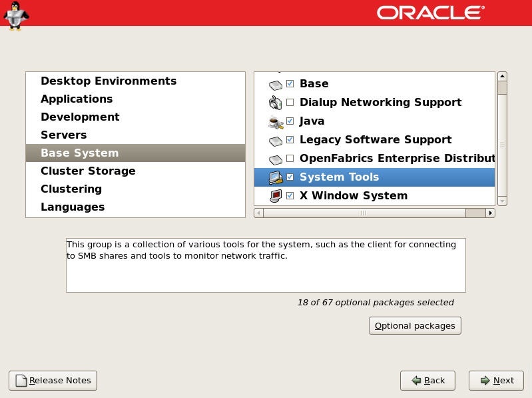Viewport: 532px width, 398px height.
Task: Select the Base System category
Action: click(135, 153)
